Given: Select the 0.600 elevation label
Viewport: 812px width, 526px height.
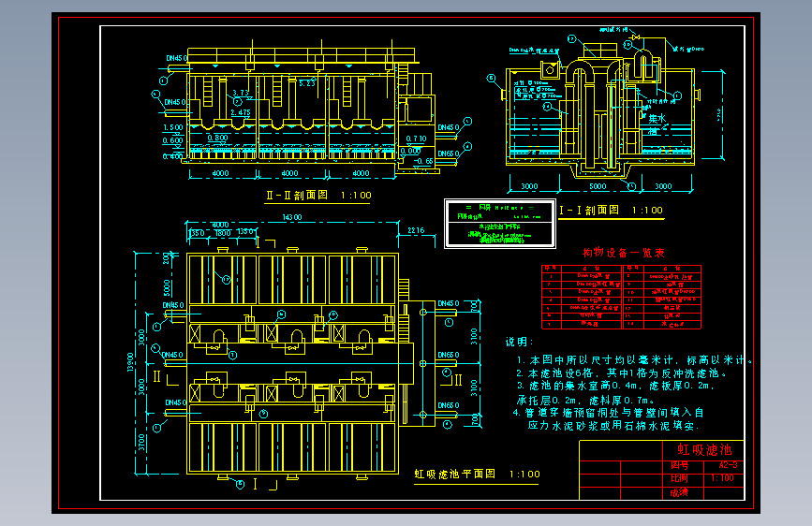Looking at the screenshot, I should pyautogui.click(x=173, y=140).
